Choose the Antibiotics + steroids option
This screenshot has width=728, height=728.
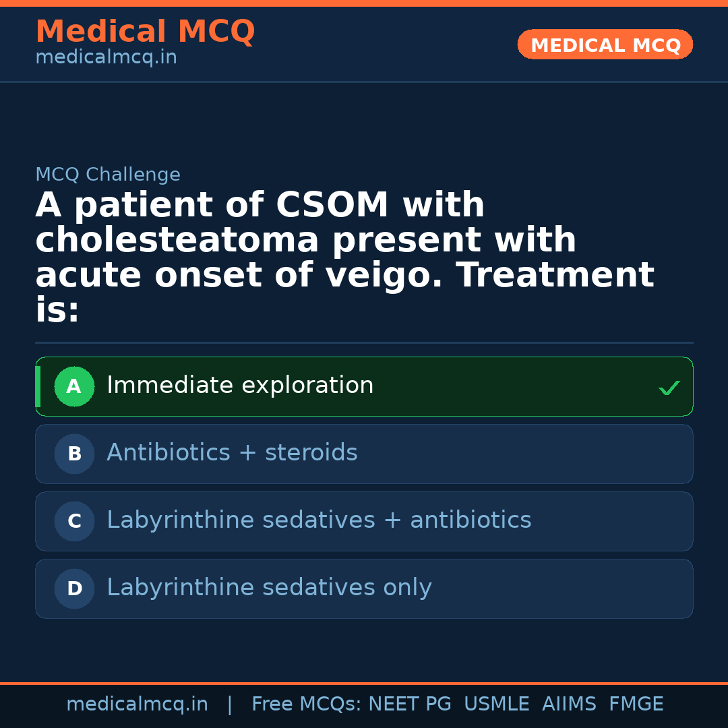tap(232, 453)
